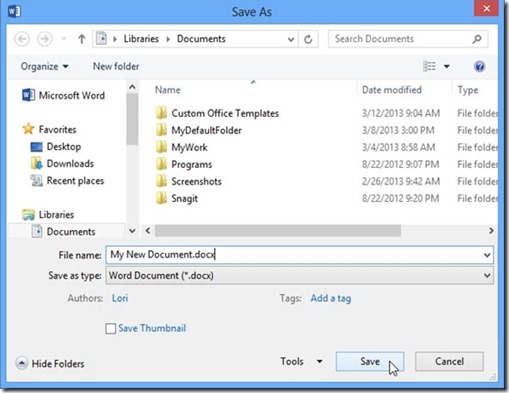Enable the Save Thumbnail checkbox

click(x=110, y=328)
